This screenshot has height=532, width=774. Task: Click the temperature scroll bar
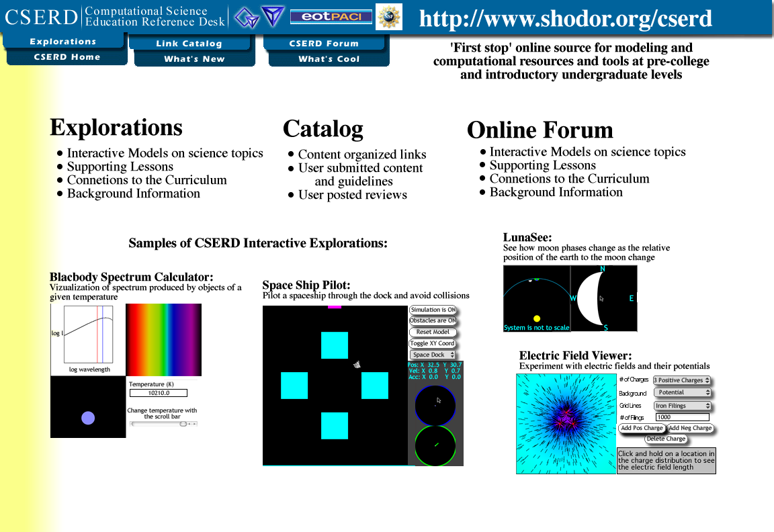coord(163,424)
